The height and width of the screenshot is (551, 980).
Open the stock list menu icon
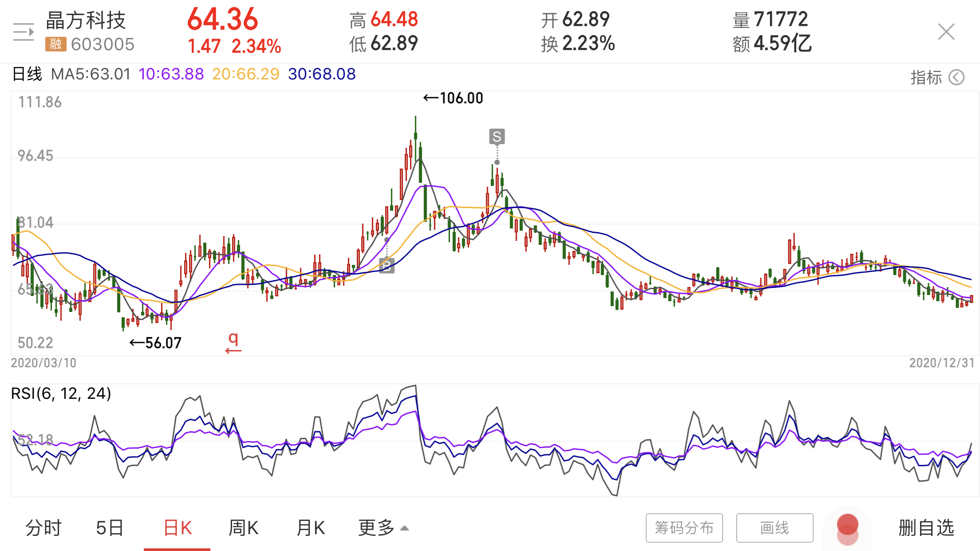24,32
